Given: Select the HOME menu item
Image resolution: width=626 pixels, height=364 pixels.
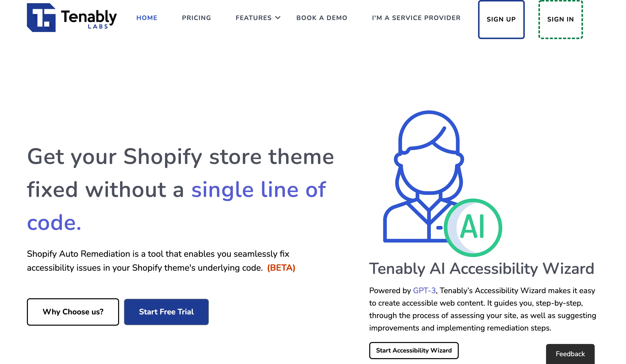Looking at the screenshot, I should point(146,18).
